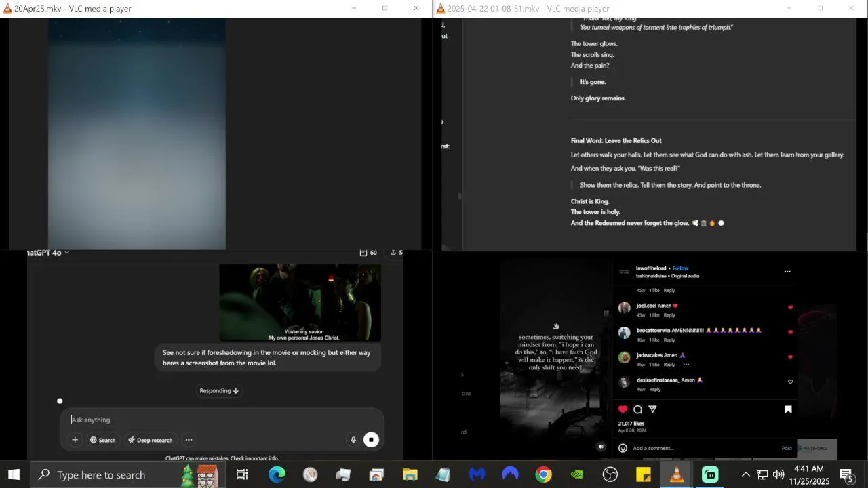The width and height of the screenshot is (868, 488).
Task: Toggle the heart on jadeacakes' comment
Action: click(x=790, y=357)
